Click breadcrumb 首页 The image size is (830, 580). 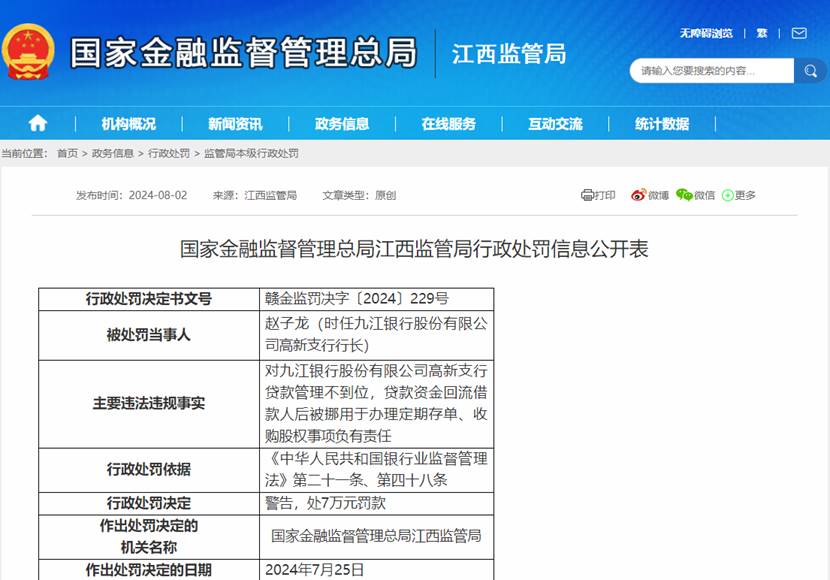[67, 153]
